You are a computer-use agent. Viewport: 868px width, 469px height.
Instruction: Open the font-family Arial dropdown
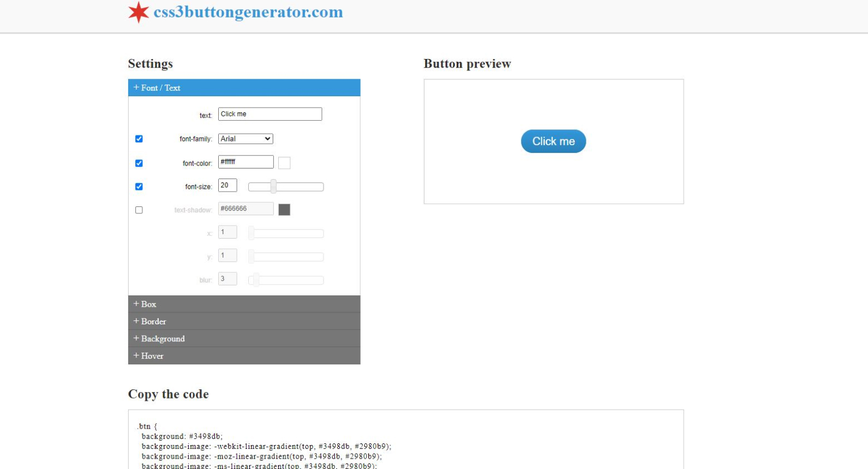pos(246,139)
